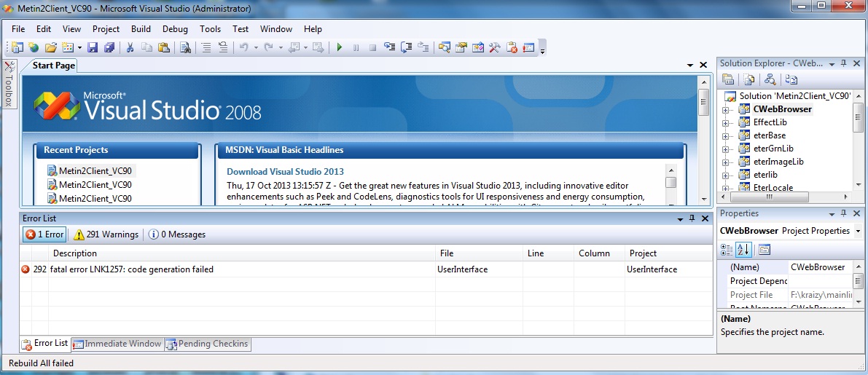Click the Cut scissors icon
Image resolution: width=868 pixels, height=375 pixels.
pos(130,47)
